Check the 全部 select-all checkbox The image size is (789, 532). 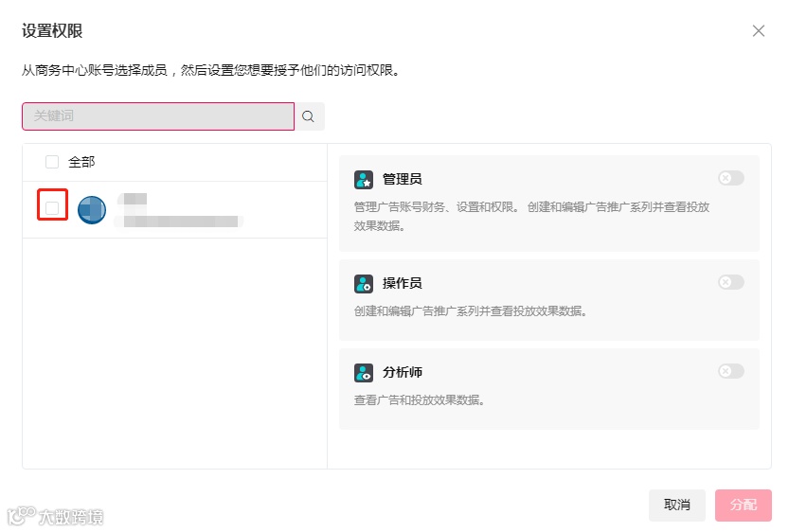click(x=52, y=162)
